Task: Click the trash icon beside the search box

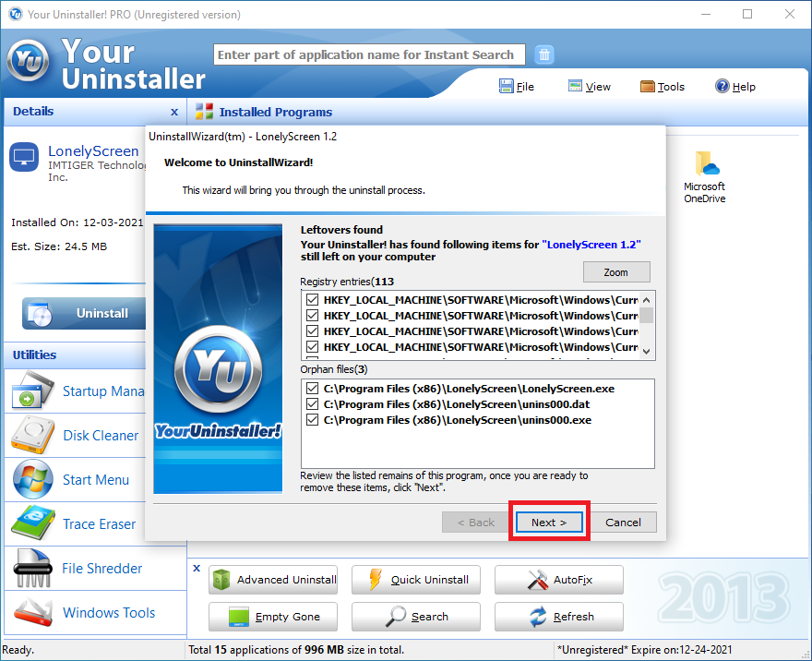Action: click(x=545, y=54)
